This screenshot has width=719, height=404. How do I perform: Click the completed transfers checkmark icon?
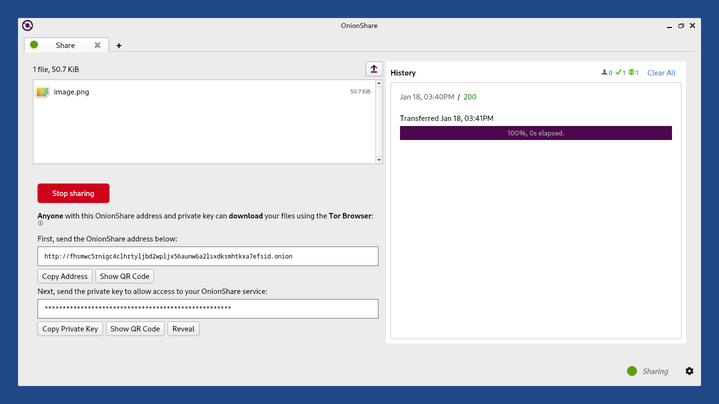coord(618,72)
